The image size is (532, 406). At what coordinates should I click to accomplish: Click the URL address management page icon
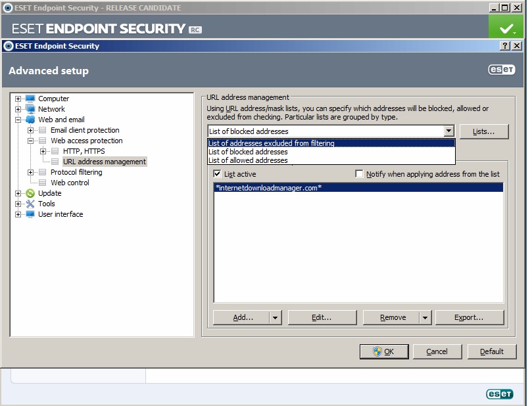tap(55, 162)
